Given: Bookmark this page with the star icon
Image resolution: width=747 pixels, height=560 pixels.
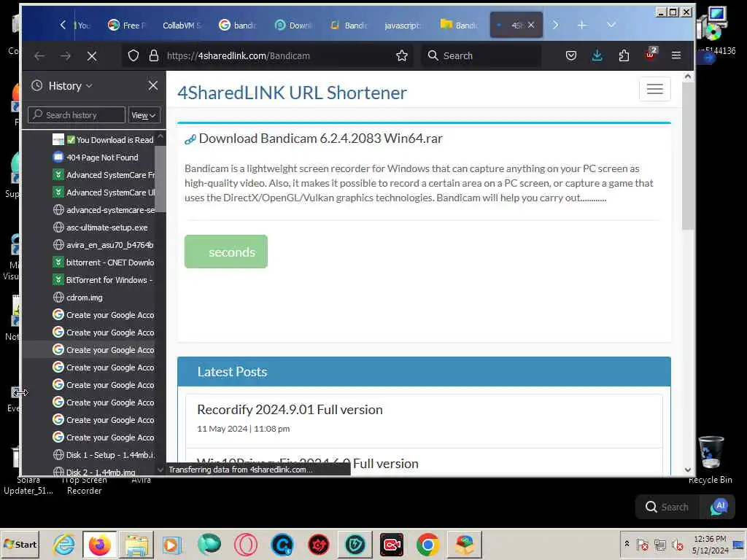Looking at the screenshot, I should [x=402, y=55].
